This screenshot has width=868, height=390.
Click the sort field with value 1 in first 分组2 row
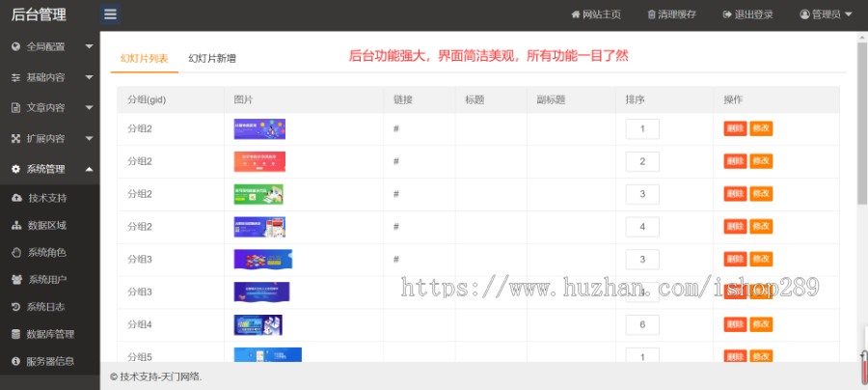coord(642,129)
